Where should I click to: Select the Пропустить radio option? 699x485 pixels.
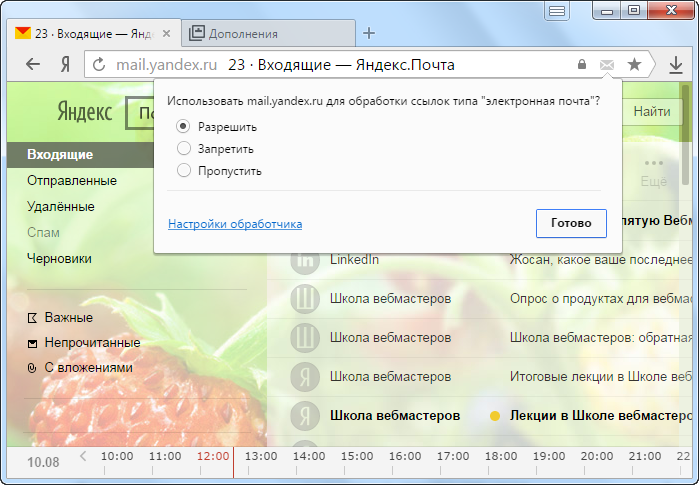coord(184,170)
